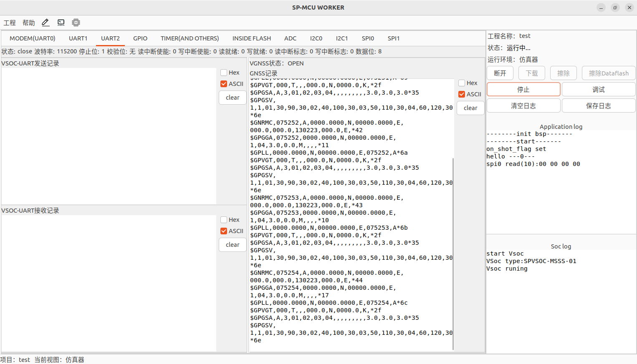Select the MODEM(UART0) tab
The image size is (637, 364).
(33, 38)
